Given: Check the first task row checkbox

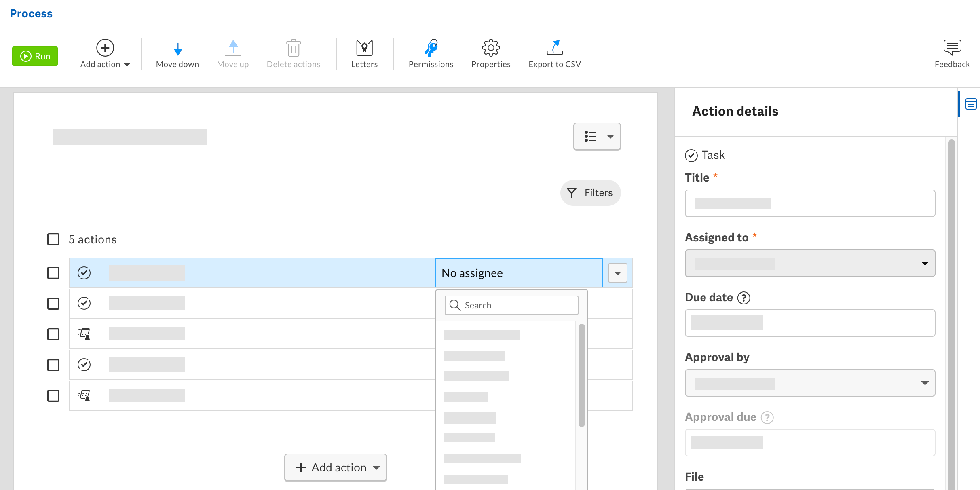Looking at the screenshot, I should pos(53,273).
